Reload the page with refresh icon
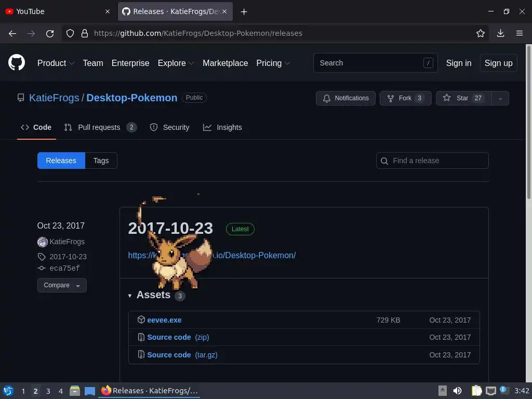532x399 pixels. (x=50, y=33)
